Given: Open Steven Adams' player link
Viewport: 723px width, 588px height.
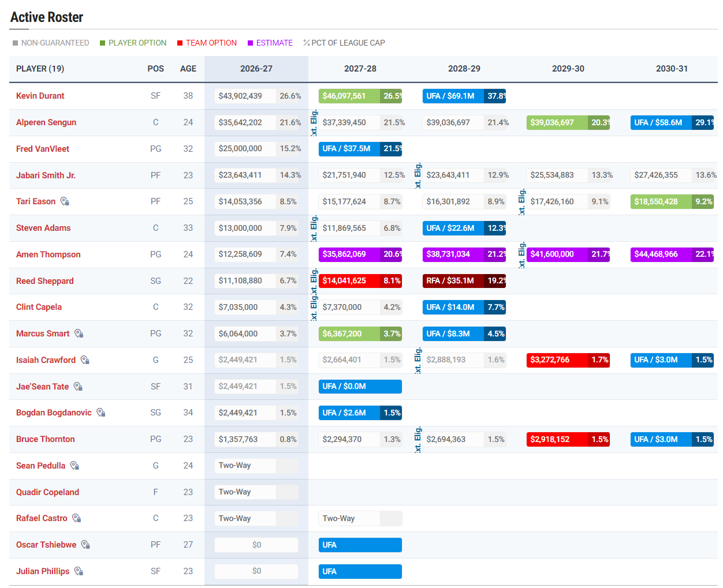Looking at the screenshot, I should [43, 228].
